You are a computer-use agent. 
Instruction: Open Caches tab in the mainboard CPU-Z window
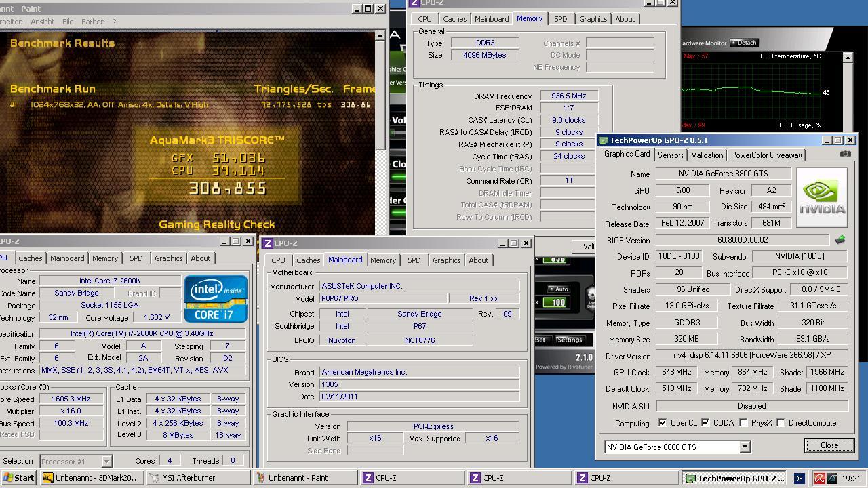click(x=308, y=260)
